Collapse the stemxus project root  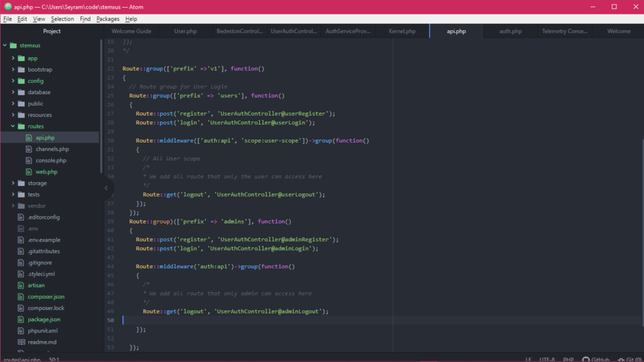click(5, 46)
